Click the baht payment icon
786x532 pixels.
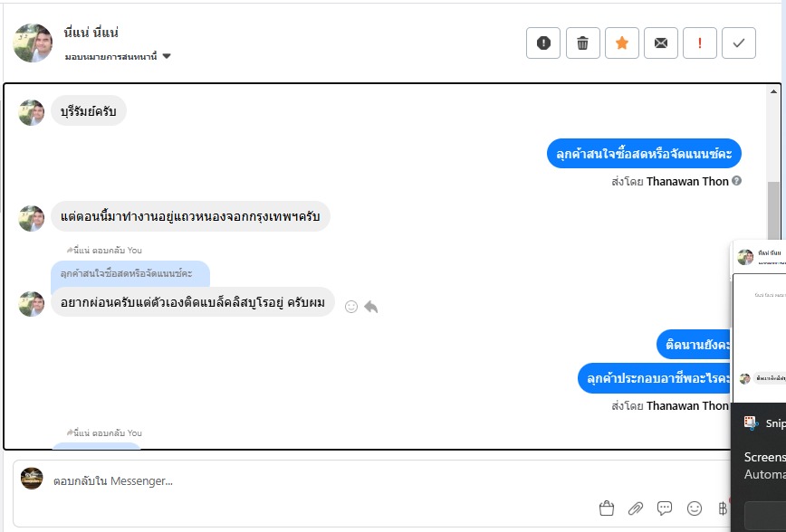pyautogui.click(x=722, y=508)
